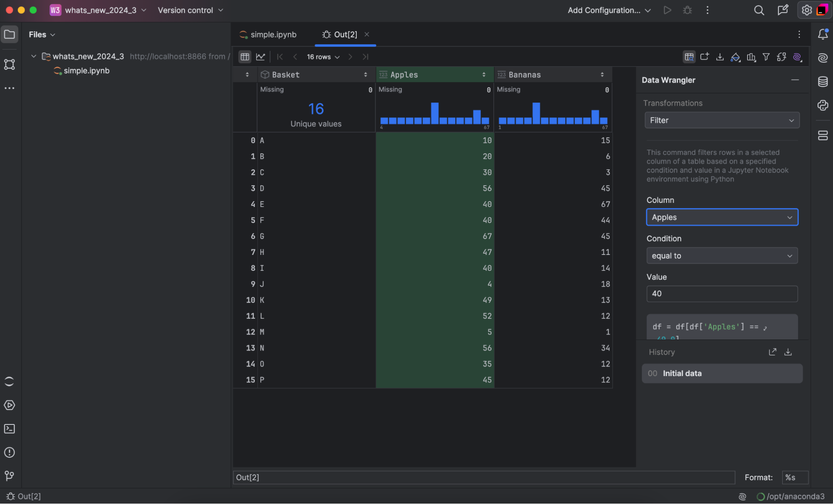
Task: Open IDE notifications bell
Action: tap(823, 34)
